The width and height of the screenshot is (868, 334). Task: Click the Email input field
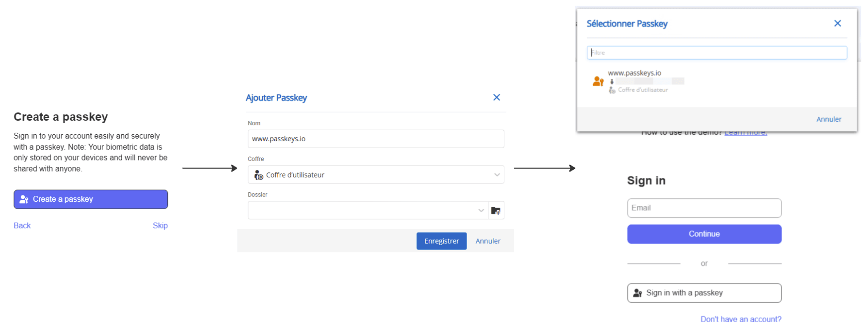click(704, 208)
